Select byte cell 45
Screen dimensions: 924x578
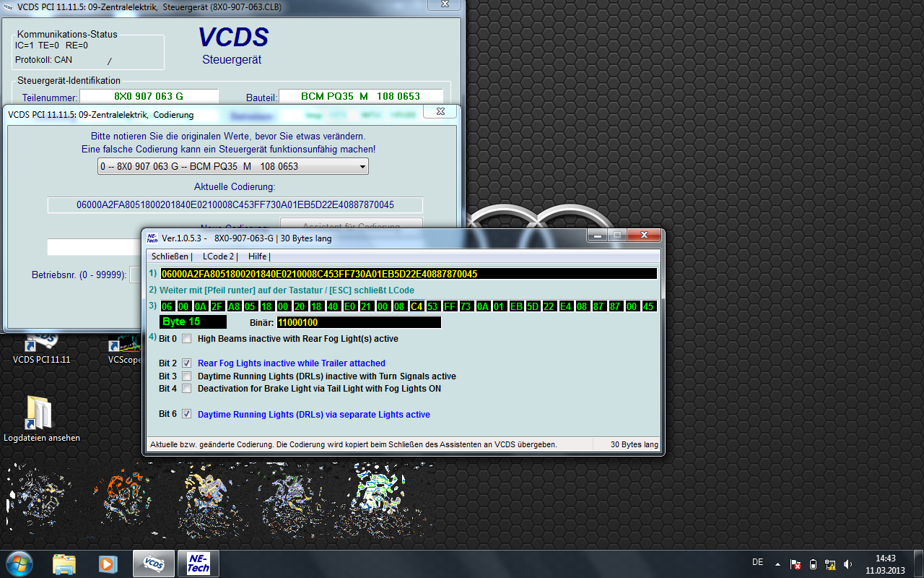tap(649, 306)
